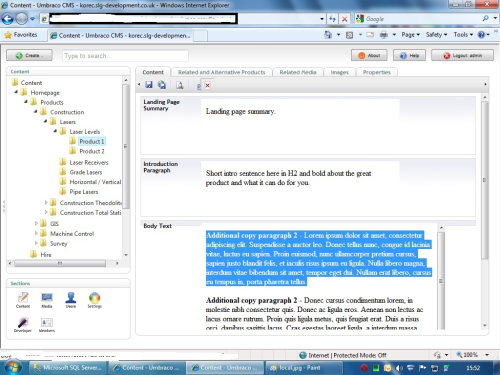The height and width of the screenshot is (375, 500).
Task: Click the IE Home icon
Action: tap(328, 35)
